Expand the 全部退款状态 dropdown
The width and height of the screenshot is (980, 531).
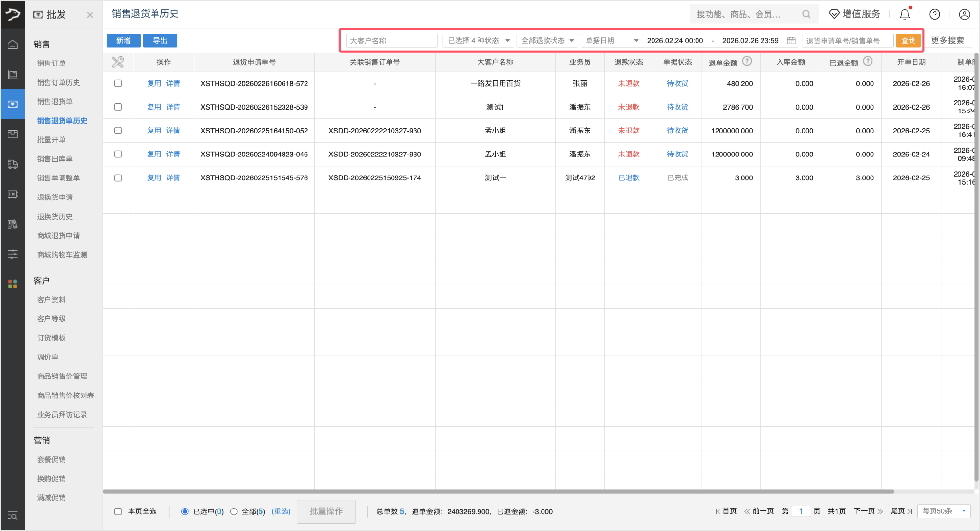(547, 41)
